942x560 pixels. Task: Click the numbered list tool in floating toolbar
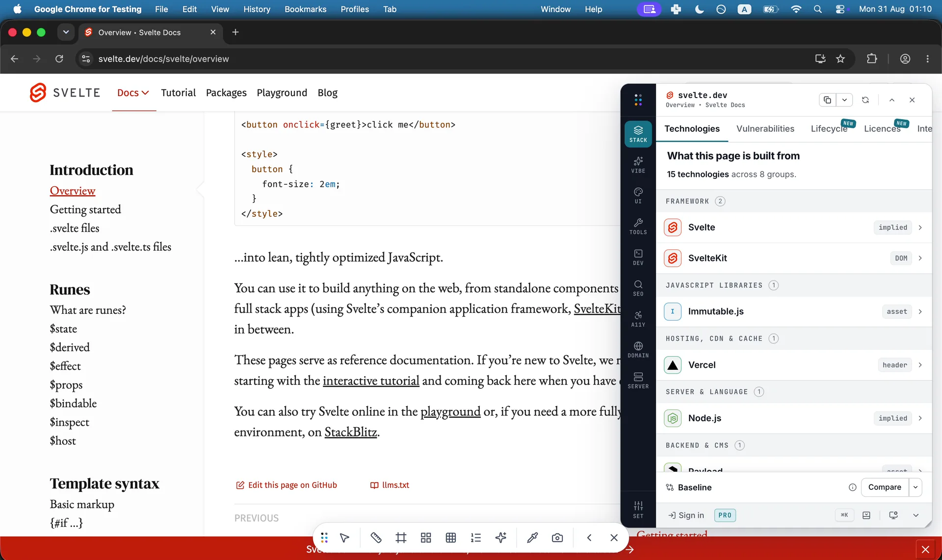(476, 538)
